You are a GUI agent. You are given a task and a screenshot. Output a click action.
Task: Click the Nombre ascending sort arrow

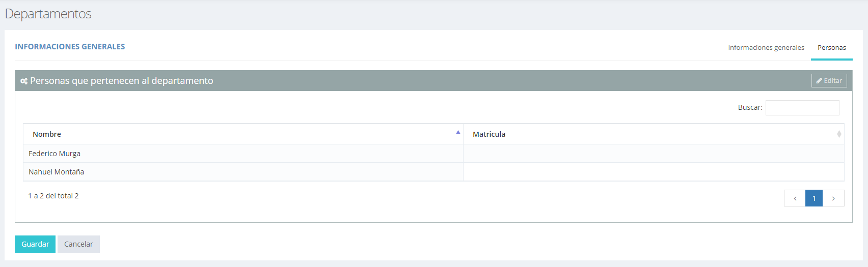458,132
